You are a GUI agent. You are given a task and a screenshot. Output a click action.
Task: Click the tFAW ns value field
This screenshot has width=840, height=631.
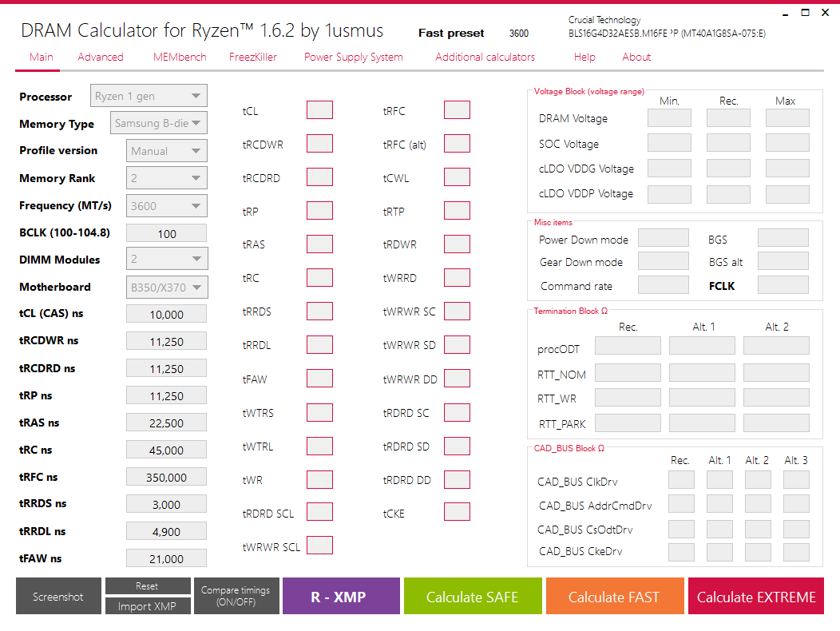pos(167,558)
